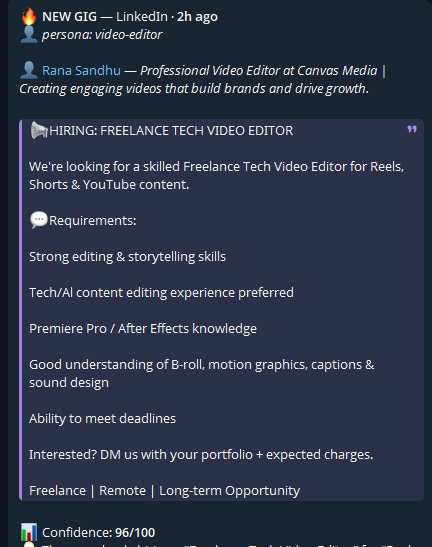Click 'Interested? DM us with your portfolio' line

tap(201, 455)
